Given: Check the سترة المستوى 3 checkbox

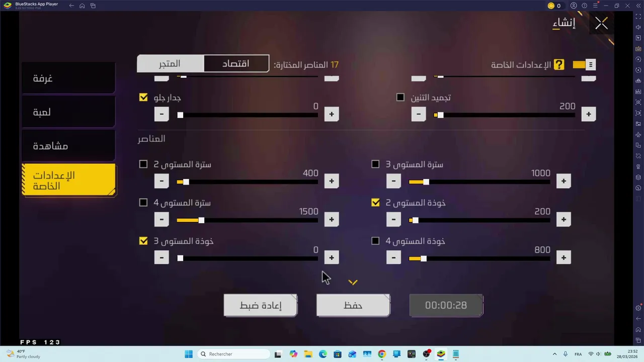Looking at the screenshot, I should click(x=375, y=164).
